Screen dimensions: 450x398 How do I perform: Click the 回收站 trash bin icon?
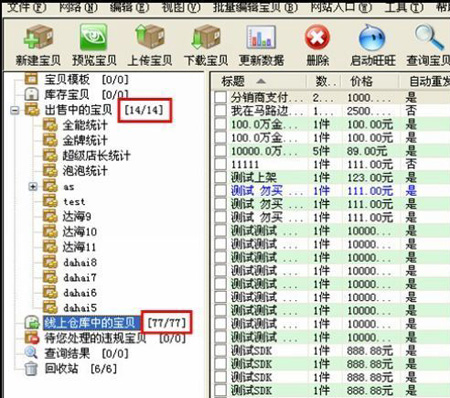pos(31,369)
